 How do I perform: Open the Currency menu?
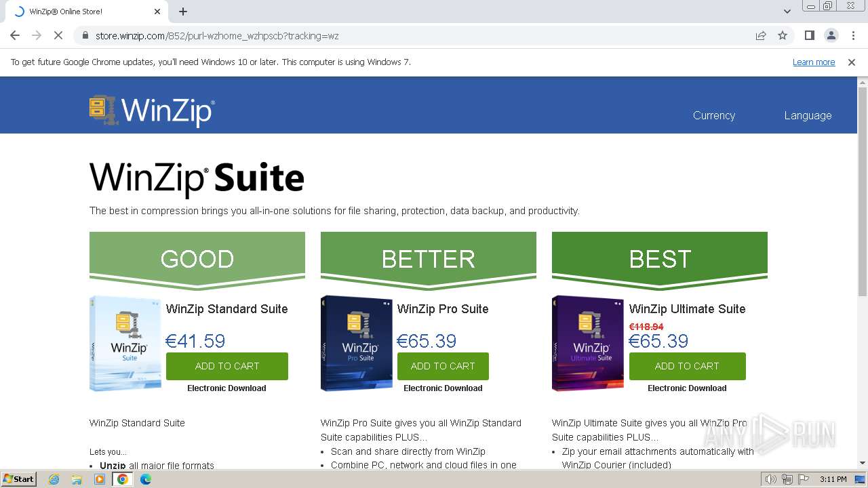pos(714,115)
